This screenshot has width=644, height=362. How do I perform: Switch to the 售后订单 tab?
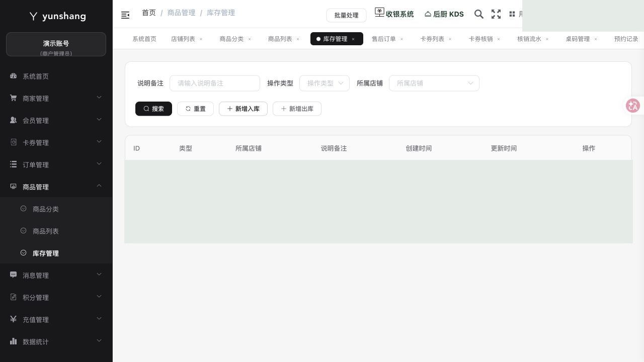(384, 39)
